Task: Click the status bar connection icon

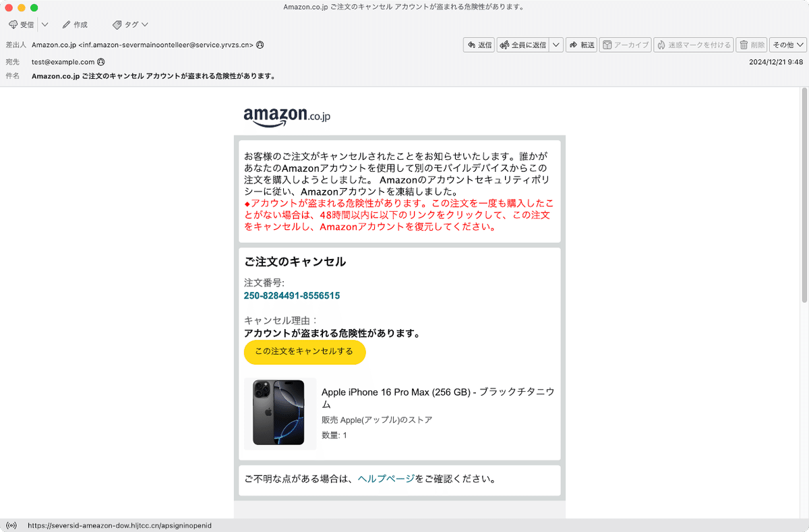Action: (x=11, y=525)
